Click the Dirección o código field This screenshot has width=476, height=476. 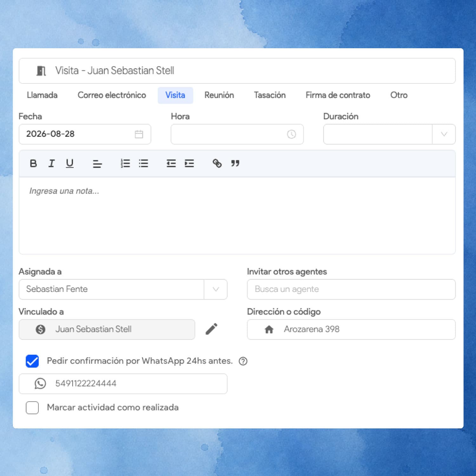pos(351,329)
